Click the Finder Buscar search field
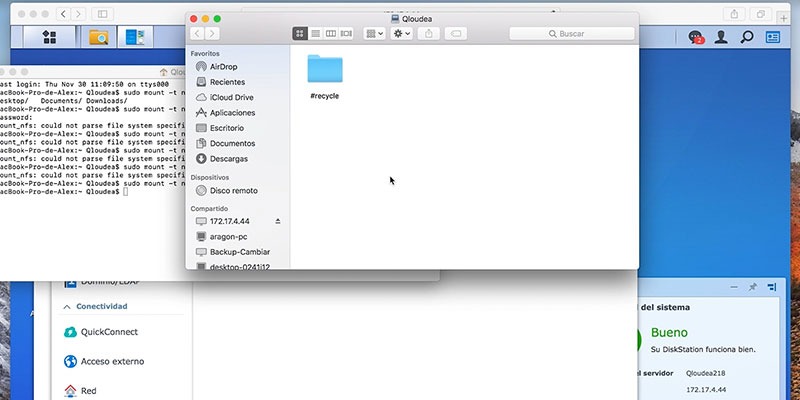 (572, 34)
